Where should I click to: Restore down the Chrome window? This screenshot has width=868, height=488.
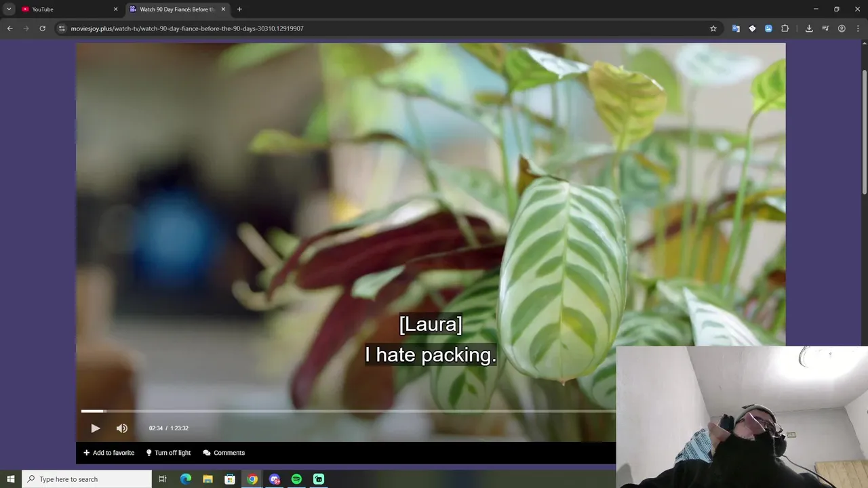pyautogui.click(x=837, y=9)
